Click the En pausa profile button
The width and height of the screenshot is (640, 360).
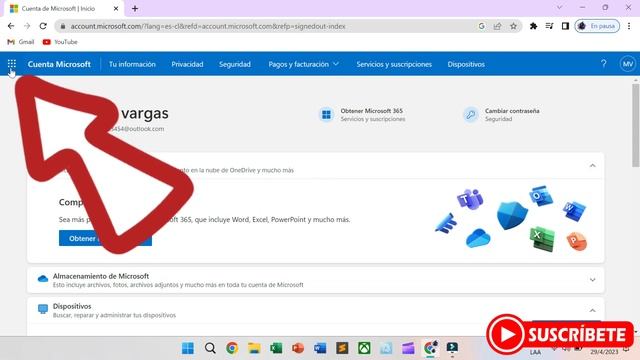(597, 26)
